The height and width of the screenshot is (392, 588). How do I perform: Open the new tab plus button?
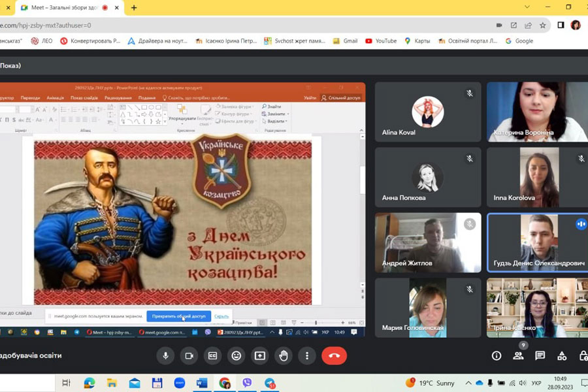(134, 8)
